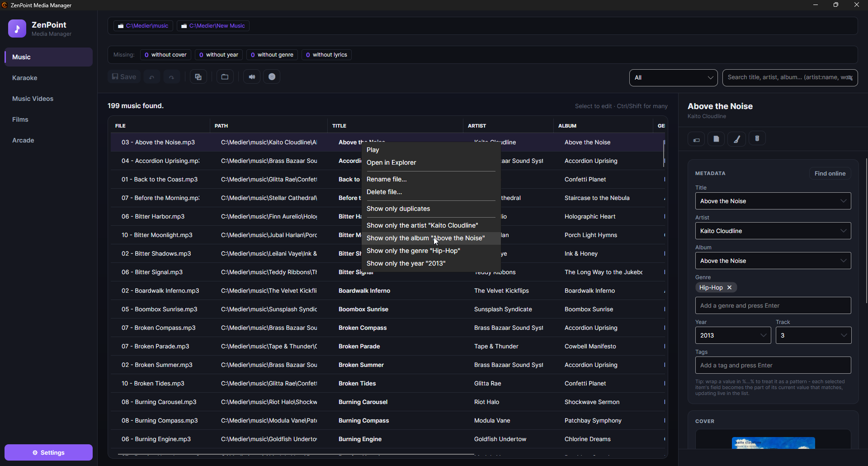This screenshot has height=466, width=868.
Task: Choose Show only duplicates
Action: [x=431, y=209]
